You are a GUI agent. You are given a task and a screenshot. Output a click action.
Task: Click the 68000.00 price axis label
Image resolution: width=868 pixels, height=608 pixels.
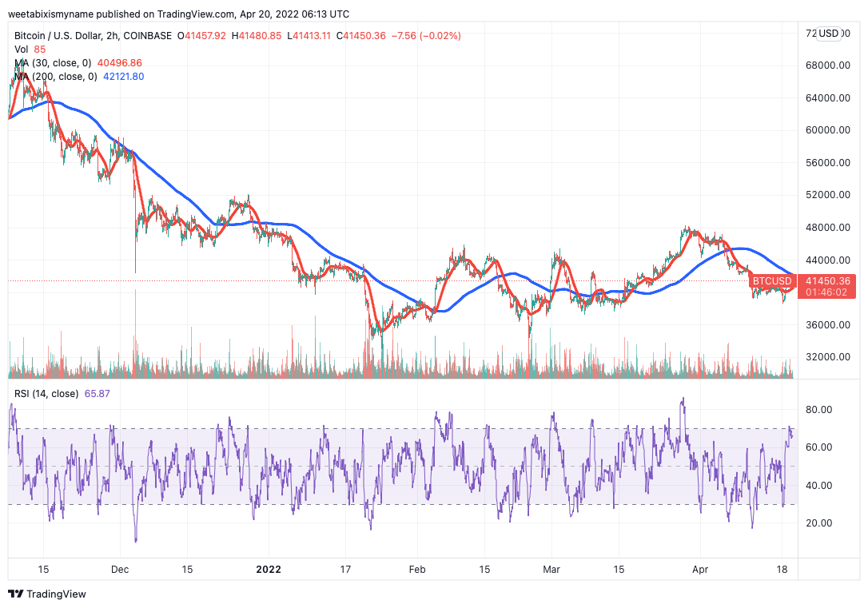(827, 66)
